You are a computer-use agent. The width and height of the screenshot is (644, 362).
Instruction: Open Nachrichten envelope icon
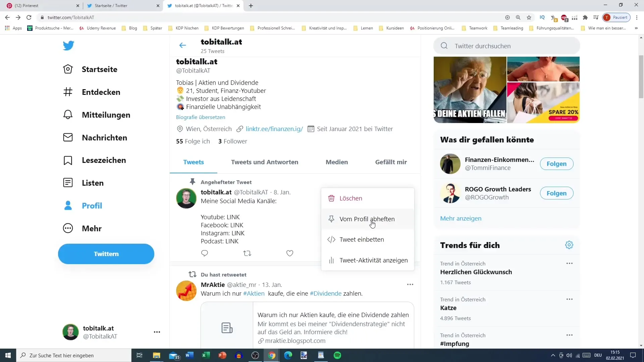68,137
